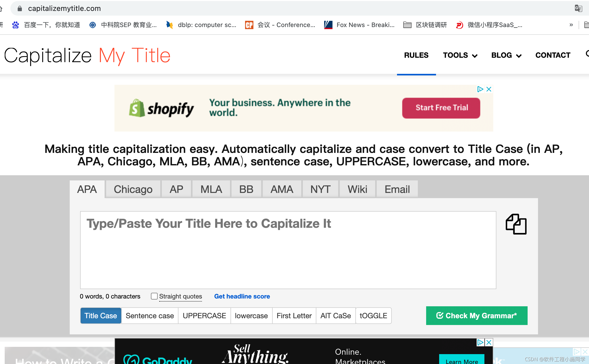Viewport: 589px width, 364px height.
Task: Switch to the Chicago tab
Action: point(133,189)
